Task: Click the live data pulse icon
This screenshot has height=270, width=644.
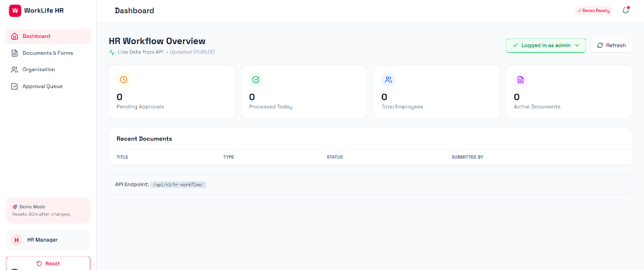Action: [x=112, y=52]
